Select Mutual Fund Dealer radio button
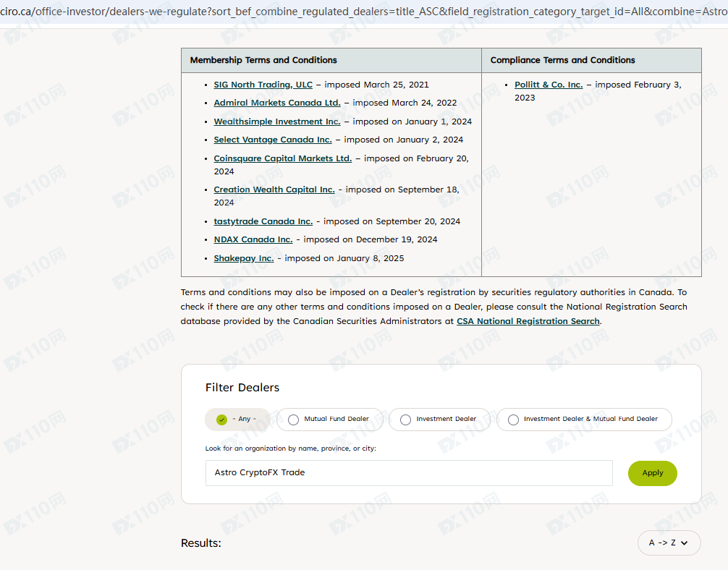The image size is (728, 570). [x=330, y=420]
